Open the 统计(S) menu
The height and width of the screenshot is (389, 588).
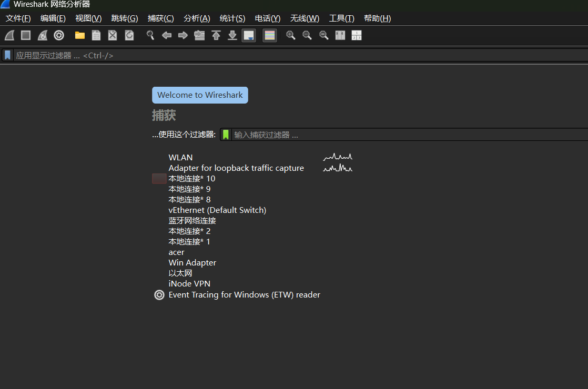pos(232,18)
